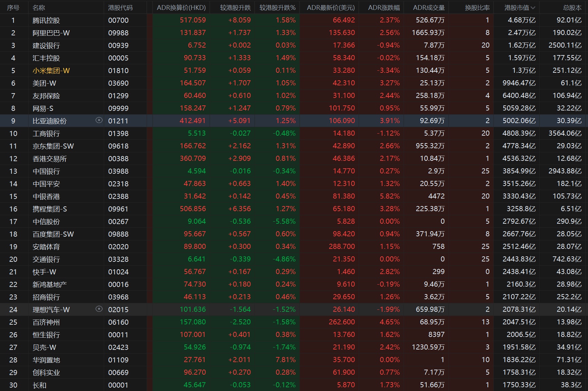The width and height of the screenshot is (588, 391).
Task: Click the discount percentage -5.58%
Action: 284,221
